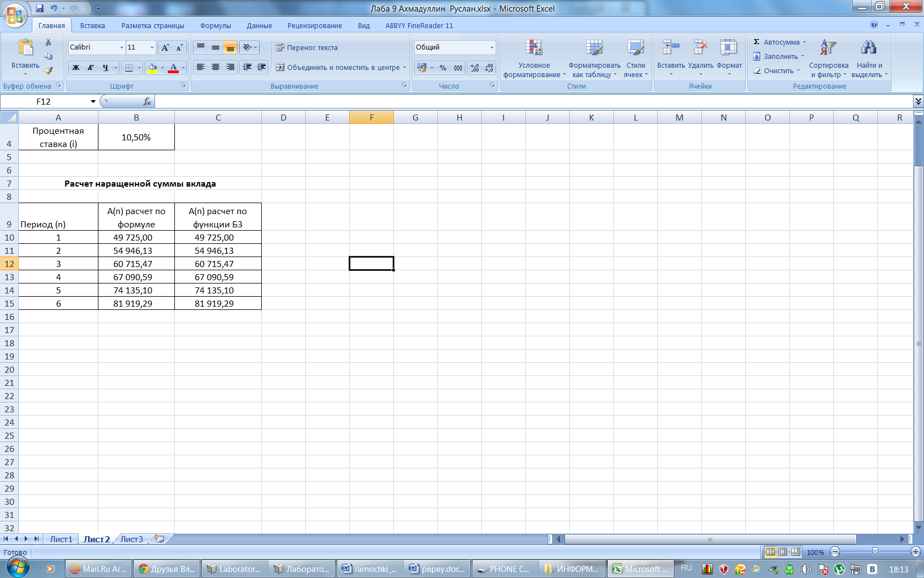The height and width of the screenshot is (578, 924).
Task: Apply the red font color swatch
Action: [173, 68]
